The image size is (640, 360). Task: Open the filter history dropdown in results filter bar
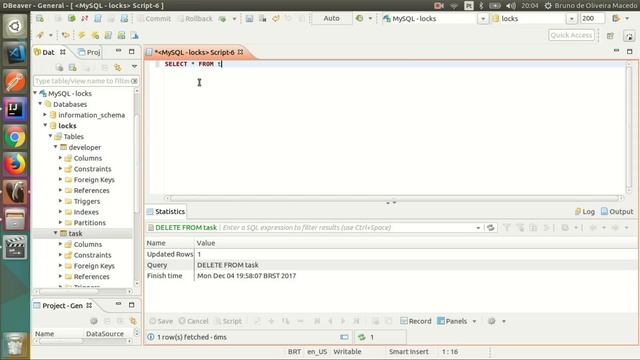tap(478, 228)
